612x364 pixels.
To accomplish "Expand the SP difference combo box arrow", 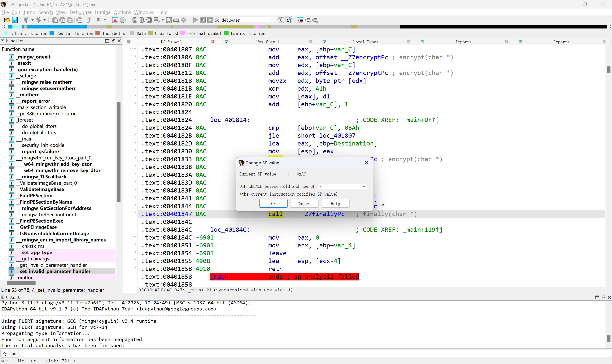I will coord(364,186).
